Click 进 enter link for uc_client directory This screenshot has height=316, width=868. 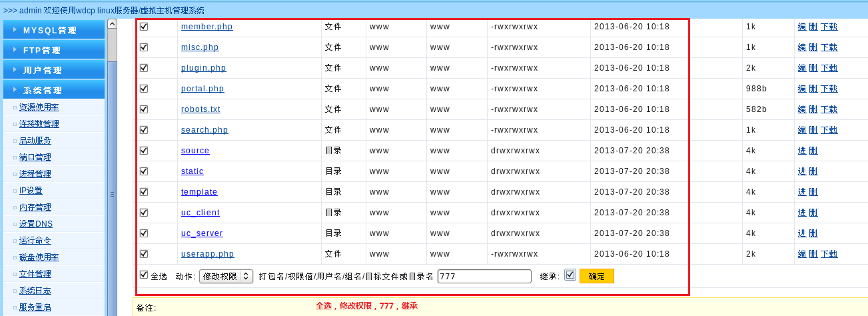pos(802,213)
